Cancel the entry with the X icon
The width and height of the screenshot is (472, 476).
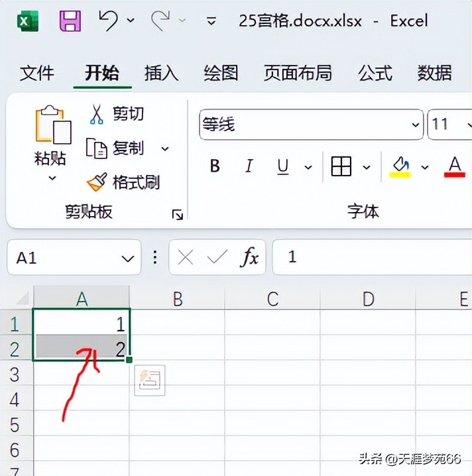186,257
